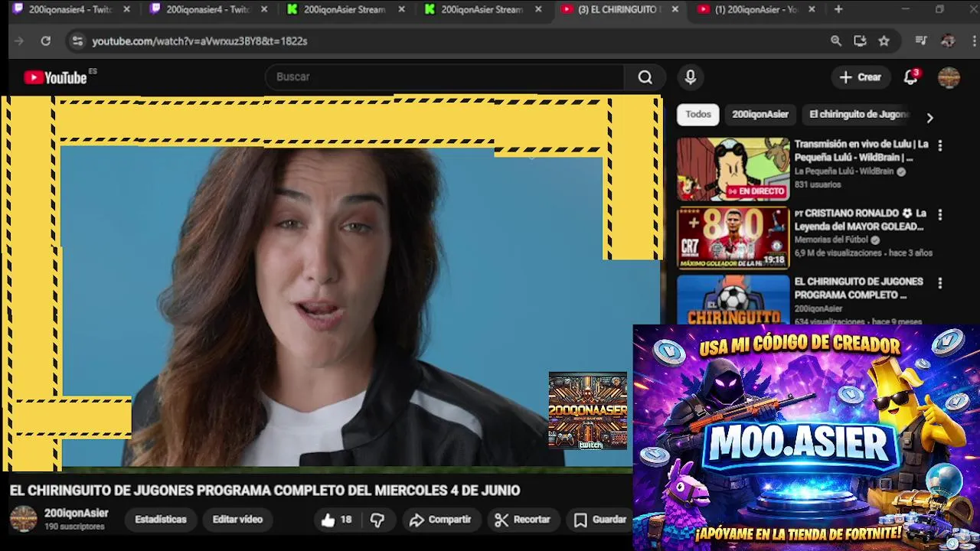Open a new browser tab
This screenshot has height=551, width=980.
838,9
